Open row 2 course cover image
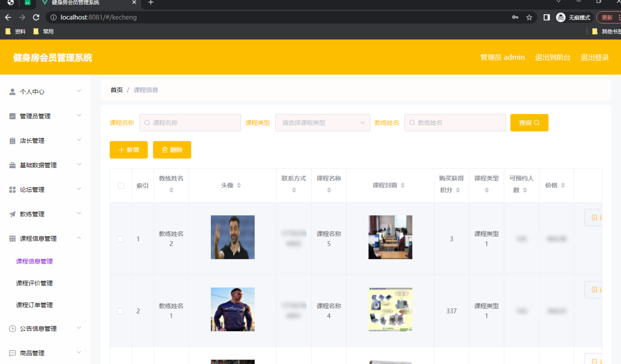The image size is (621, 364). [390, 309]
